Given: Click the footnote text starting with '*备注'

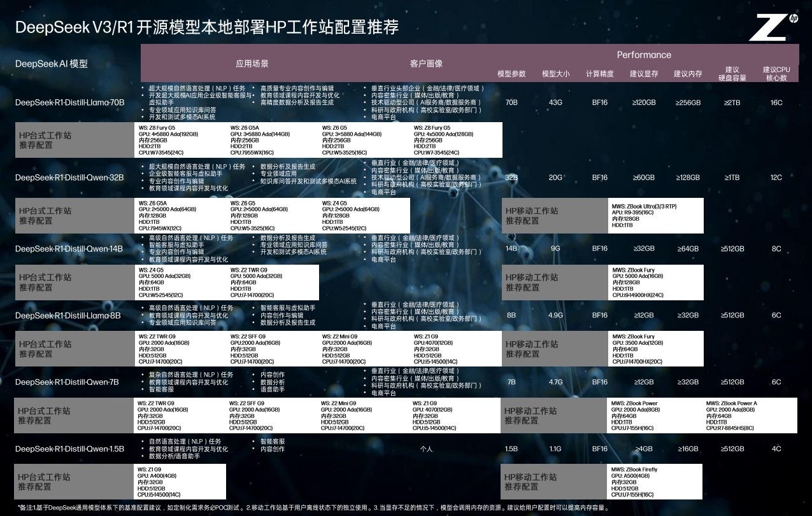Looking at the screenshot, I should click(x=313, y=508).
